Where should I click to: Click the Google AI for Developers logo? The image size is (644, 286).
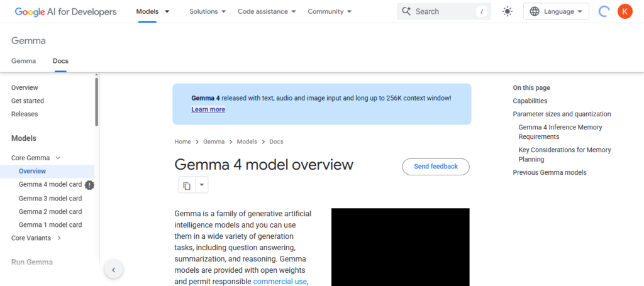[65, 11]
